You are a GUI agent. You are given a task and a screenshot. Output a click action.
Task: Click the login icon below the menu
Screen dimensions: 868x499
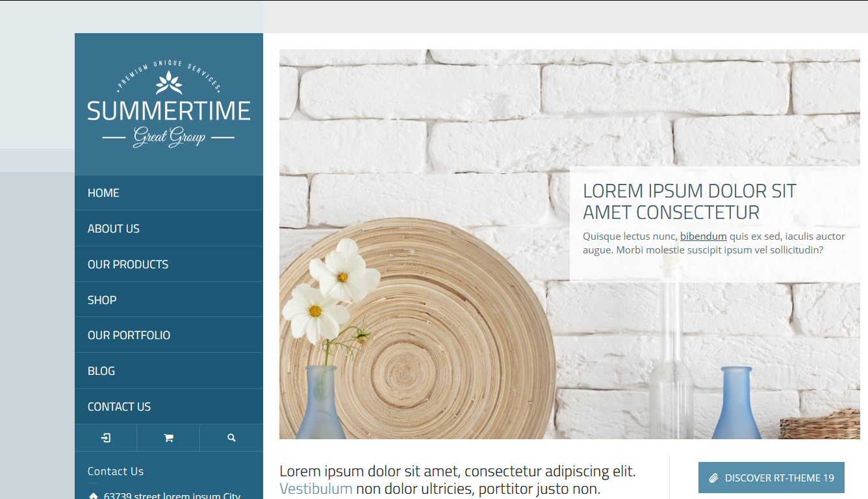[x=106, y=438]
